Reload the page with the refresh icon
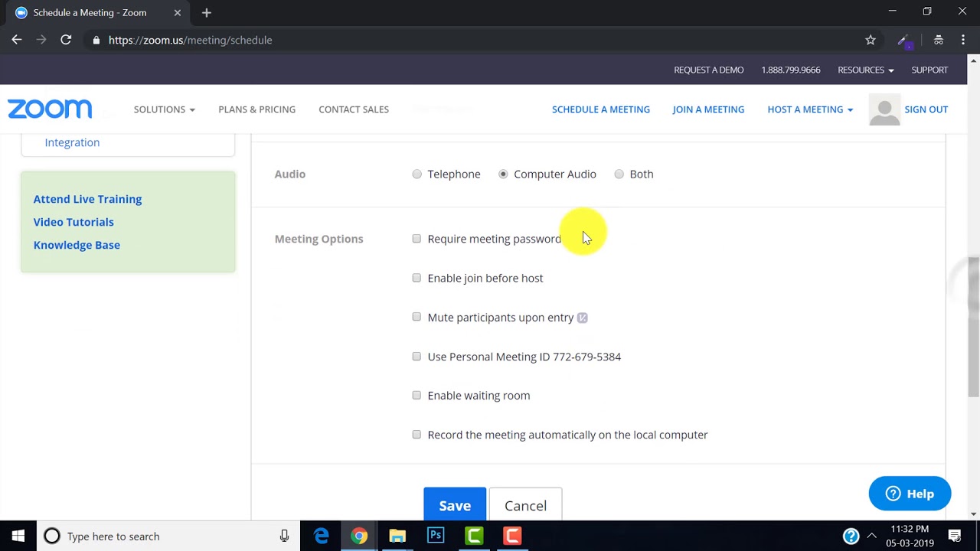 [66, 40]
